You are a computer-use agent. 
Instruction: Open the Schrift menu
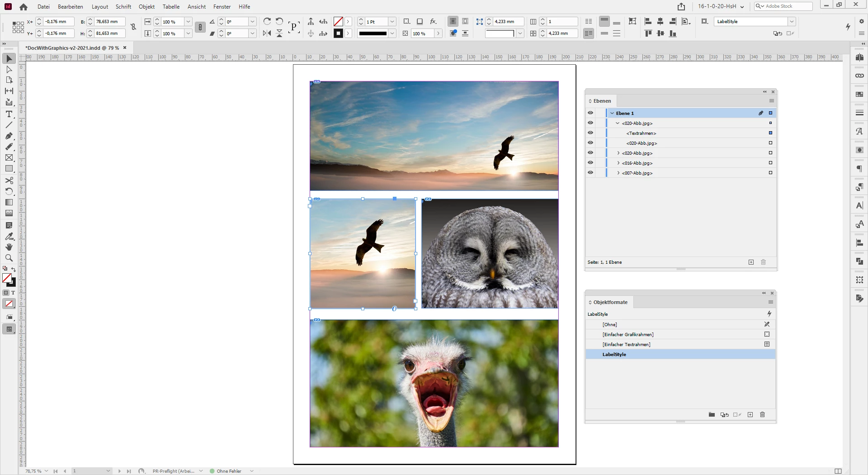click(123, 6)
